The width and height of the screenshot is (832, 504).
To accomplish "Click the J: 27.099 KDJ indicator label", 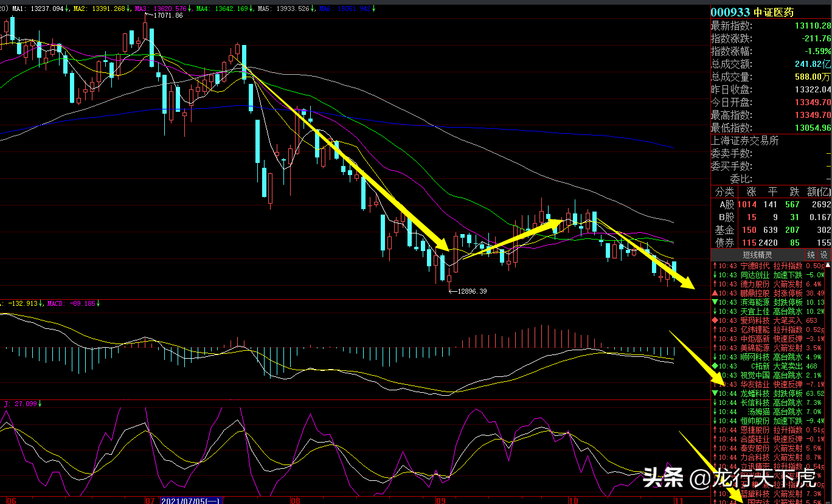I will click(21, 403).
